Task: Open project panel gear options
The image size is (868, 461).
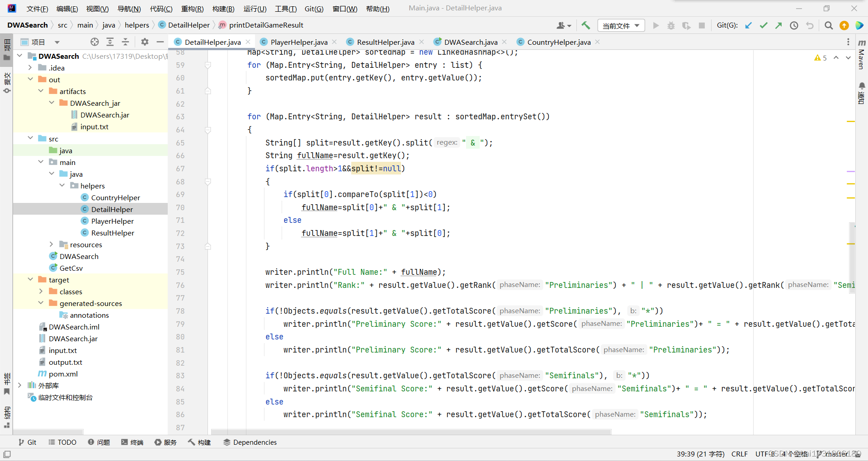Action: [x=145, y=42]
